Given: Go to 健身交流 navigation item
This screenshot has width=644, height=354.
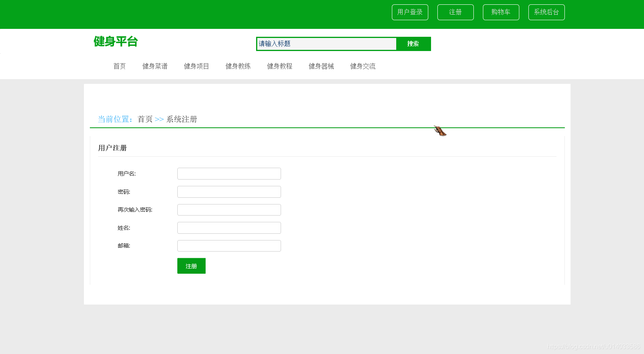Looking at the screenshot, I should [x=363, y=66].
